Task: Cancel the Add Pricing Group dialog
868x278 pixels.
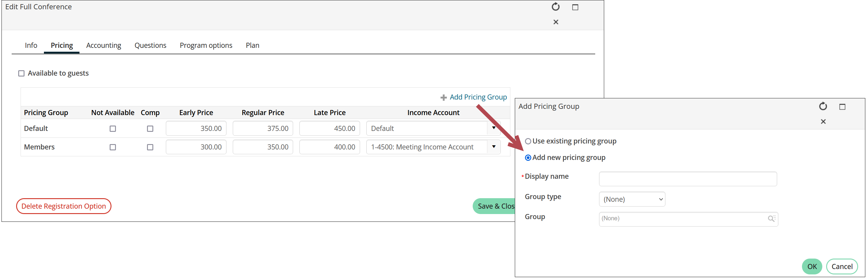Action: [x=842, y=267]
